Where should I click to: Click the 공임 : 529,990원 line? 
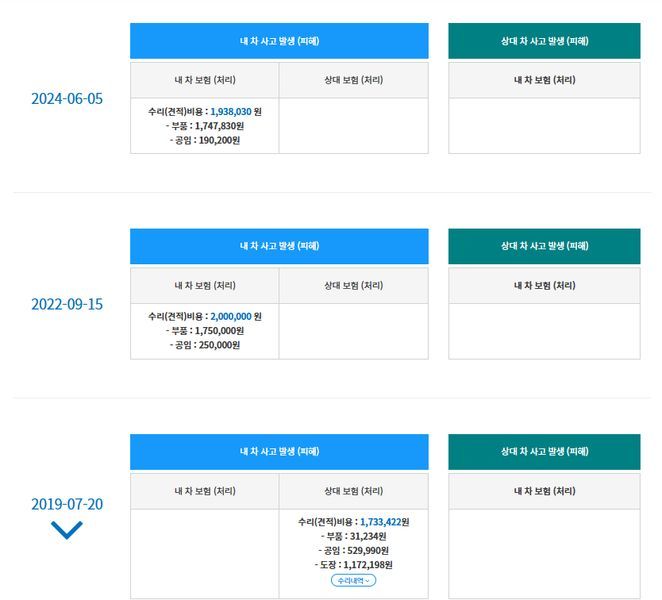point(353,551)
